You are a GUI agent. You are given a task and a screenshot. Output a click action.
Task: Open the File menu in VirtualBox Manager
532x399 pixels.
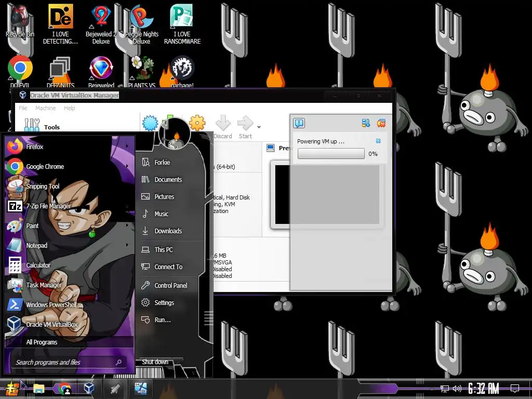(23, 108)
